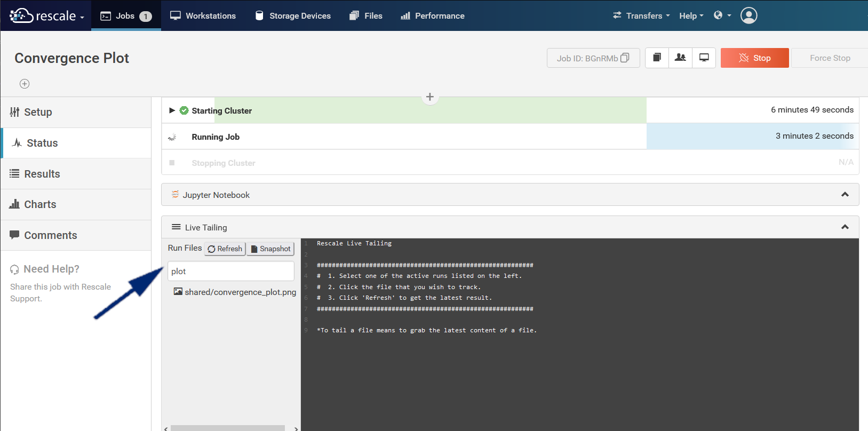Click the Jupyter Notebook icon
Screen dimensions: 868x431
click(x=175, y=195)
